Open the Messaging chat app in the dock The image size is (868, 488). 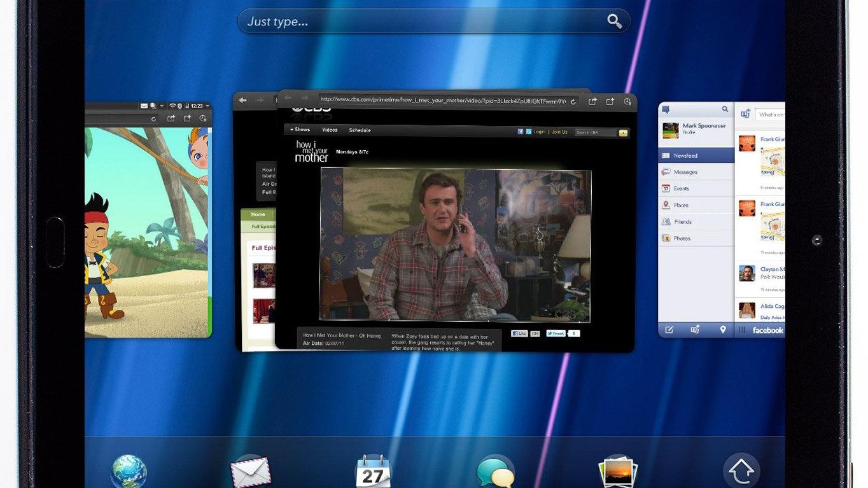(x=496, y=471)
